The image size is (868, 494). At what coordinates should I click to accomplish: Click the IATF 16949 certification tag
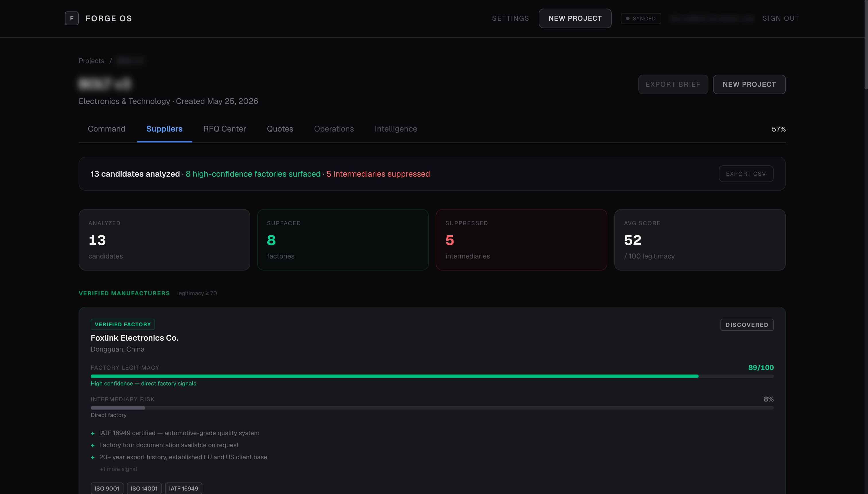point(183,489)
